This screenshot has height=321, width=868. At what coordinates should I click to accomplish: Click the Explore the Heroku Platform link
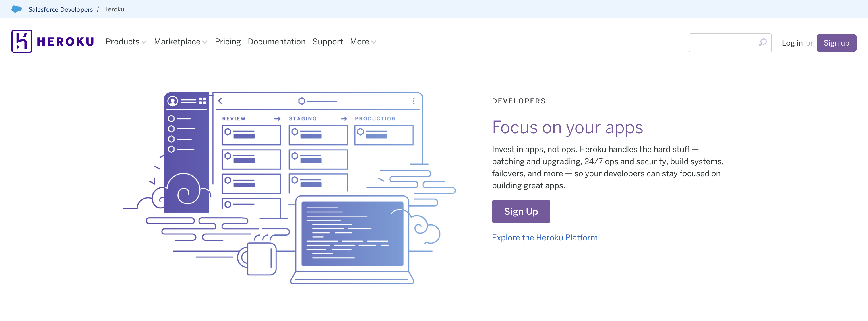coord(544,237)
